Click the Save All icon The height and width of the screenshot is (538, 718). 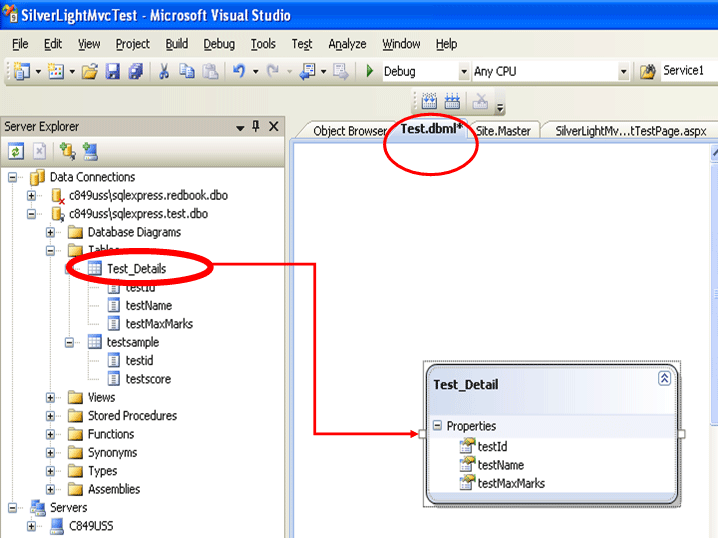136,72
